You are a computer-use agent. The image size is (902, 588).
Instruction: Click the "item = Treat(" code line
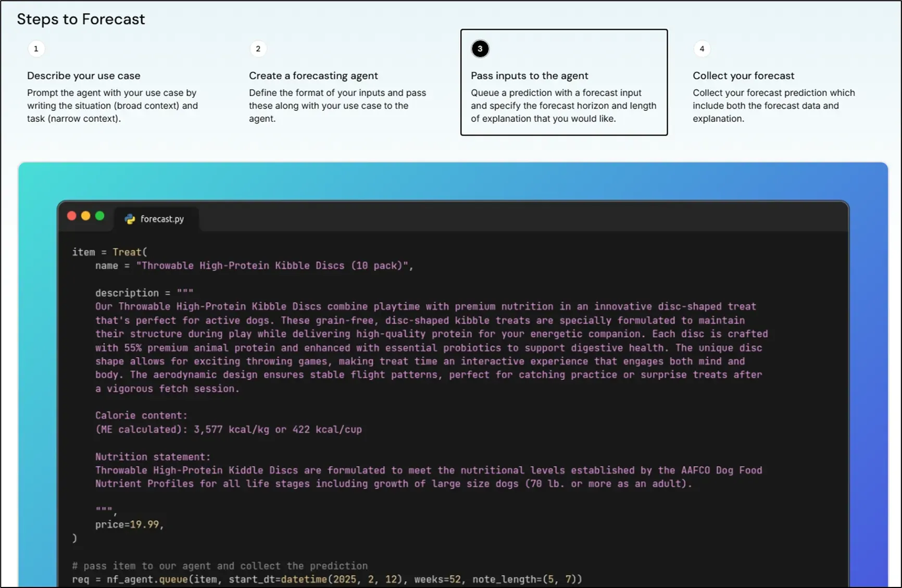point(109,252)
